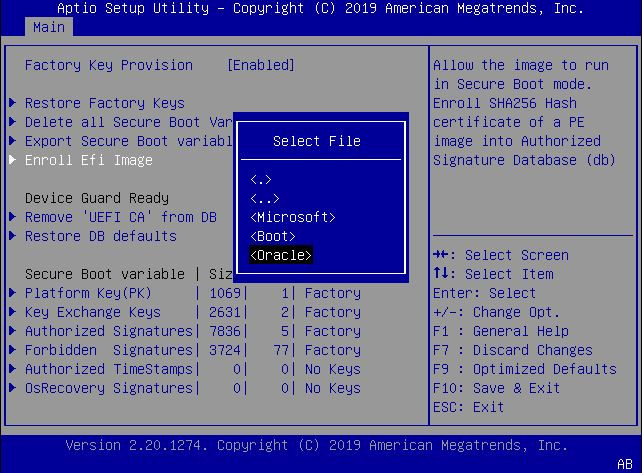The height and width of the screenshot is (473, 642).
Task: Click Enter: Select hint
Action: 485,293
